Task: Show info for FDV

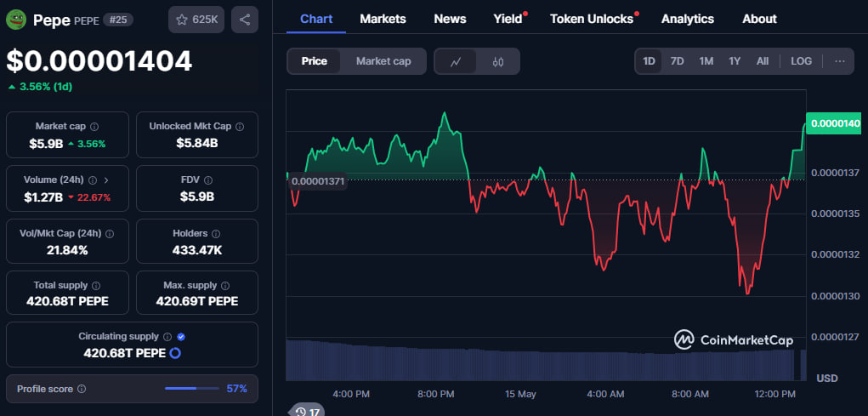Action: coord(208,180)
